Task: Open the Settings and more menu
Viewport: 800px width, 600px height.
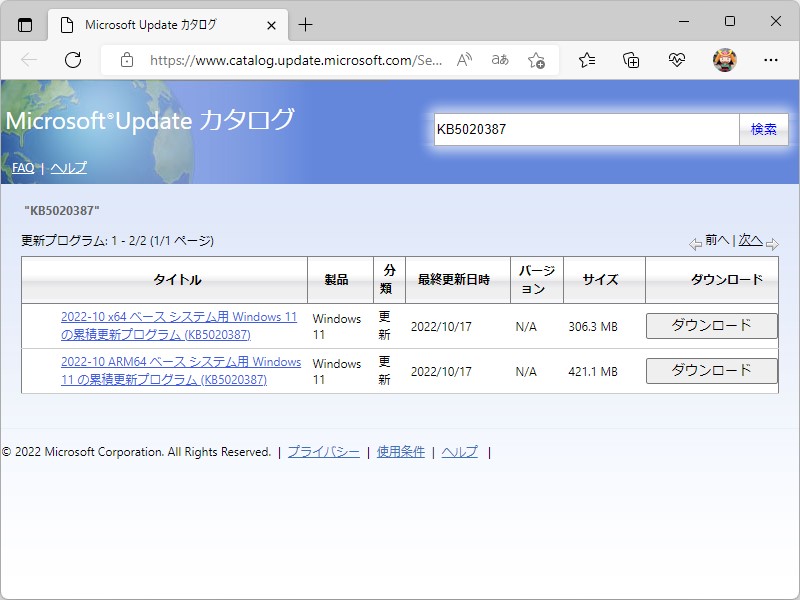Action: 770,60
